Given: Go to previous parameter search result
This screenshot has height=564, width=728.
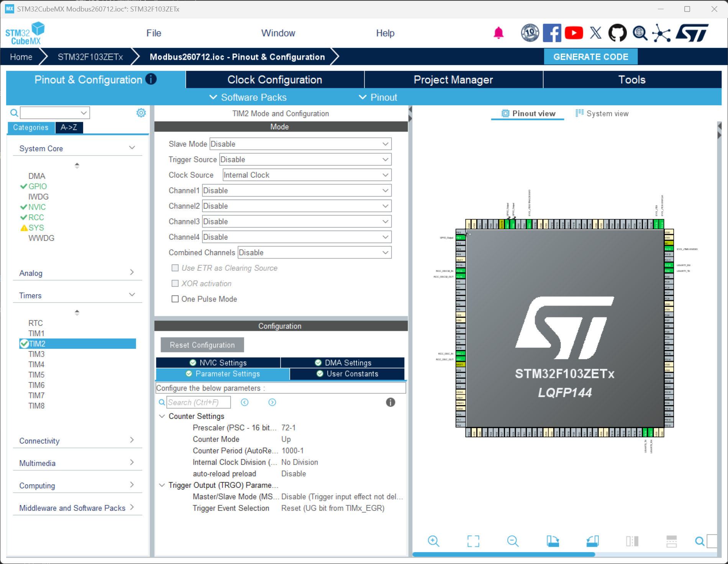Looking at the screenshot, I should coord(244,402).
